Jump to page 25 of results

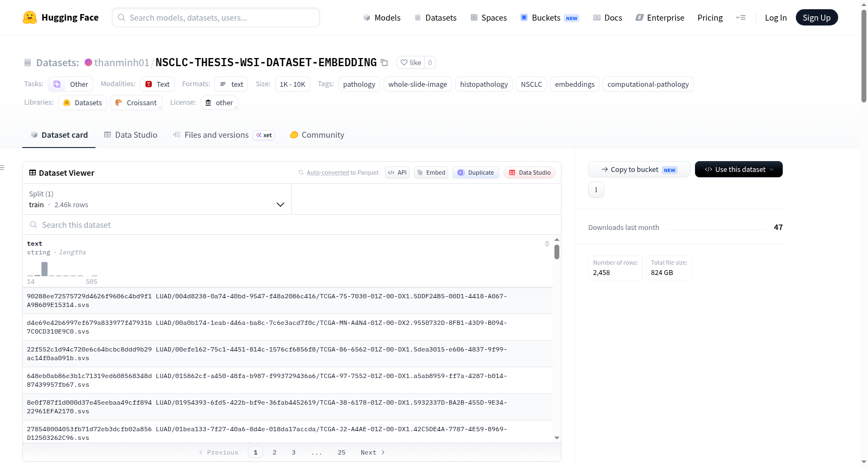pos(342,452)
